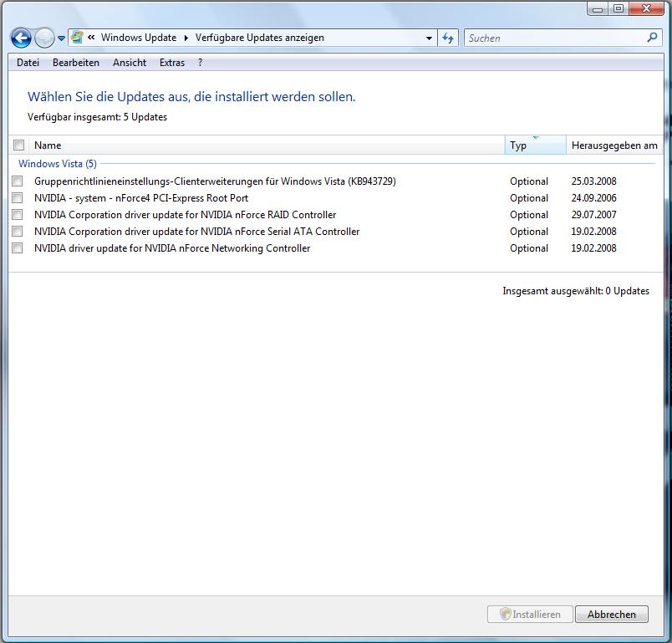This screenshot has width=672, height=643.
Task: Click the Installieren button
Action: click(530, 615)
